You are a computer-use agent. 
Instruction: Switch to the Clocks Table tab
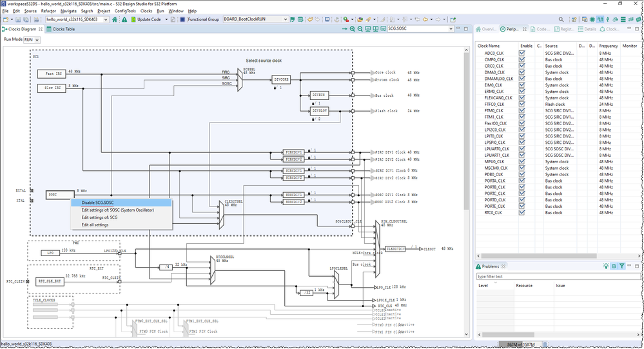coord(63,29)
